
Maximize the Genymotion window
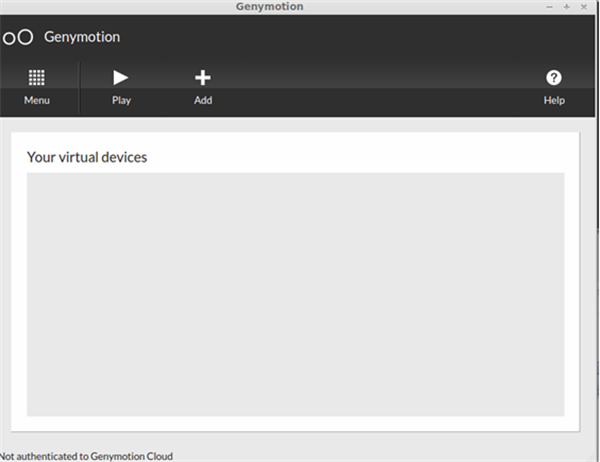pyautogui.click(x=567, y=7)
